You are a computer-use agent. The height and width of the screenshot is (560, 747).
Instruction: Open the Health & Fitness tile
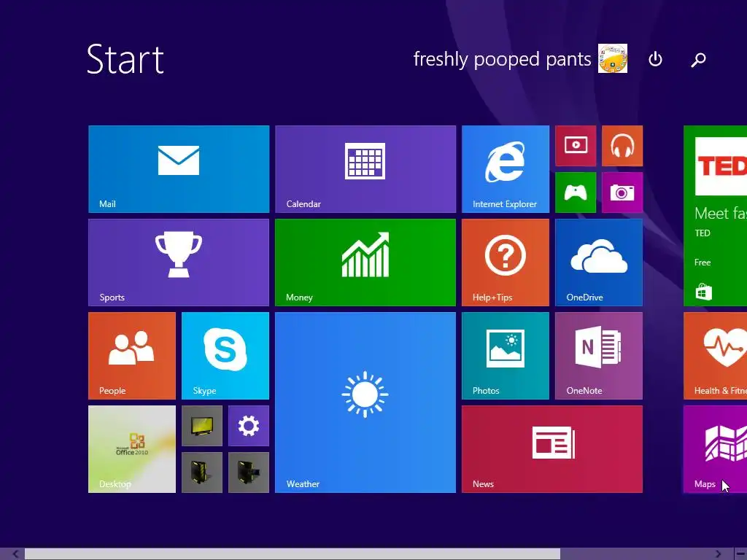[x=715, y=356]
